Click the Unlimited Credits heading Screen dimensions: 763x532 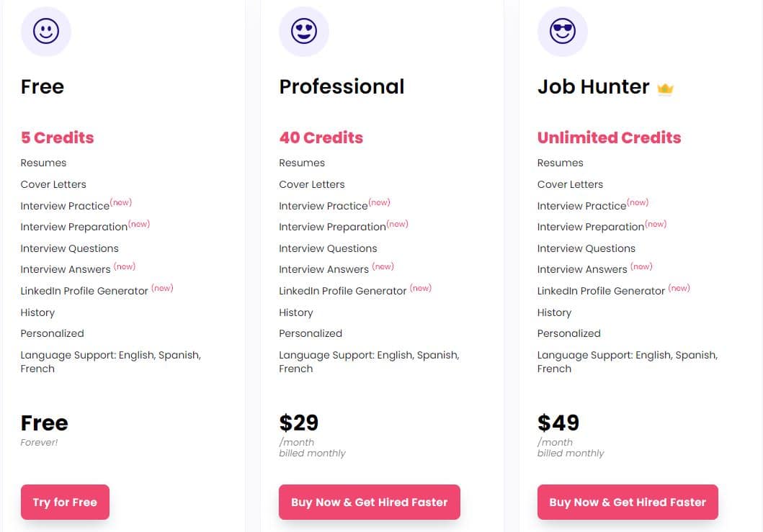tap(609, 137)
